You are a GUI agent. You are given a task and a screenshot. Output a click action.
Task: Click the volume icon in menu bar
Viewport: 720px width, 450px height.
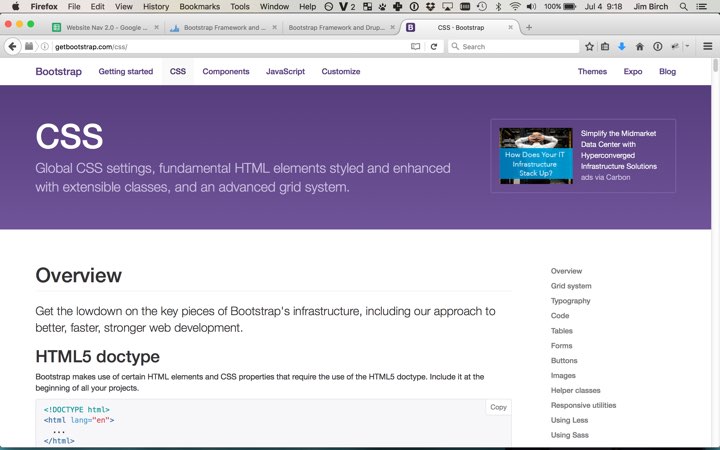tap(531, 6)
